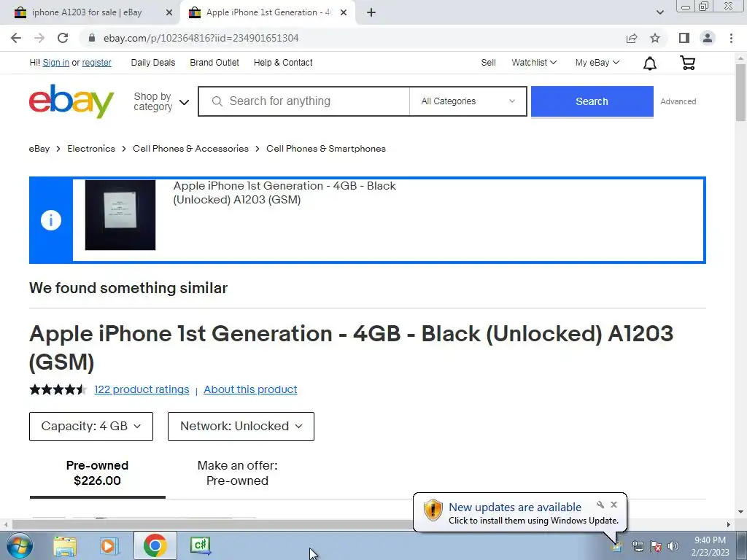Viewport: 747px width, 560px height.
Task: Open Windows Start menu
Action: [x=18, y=545]
